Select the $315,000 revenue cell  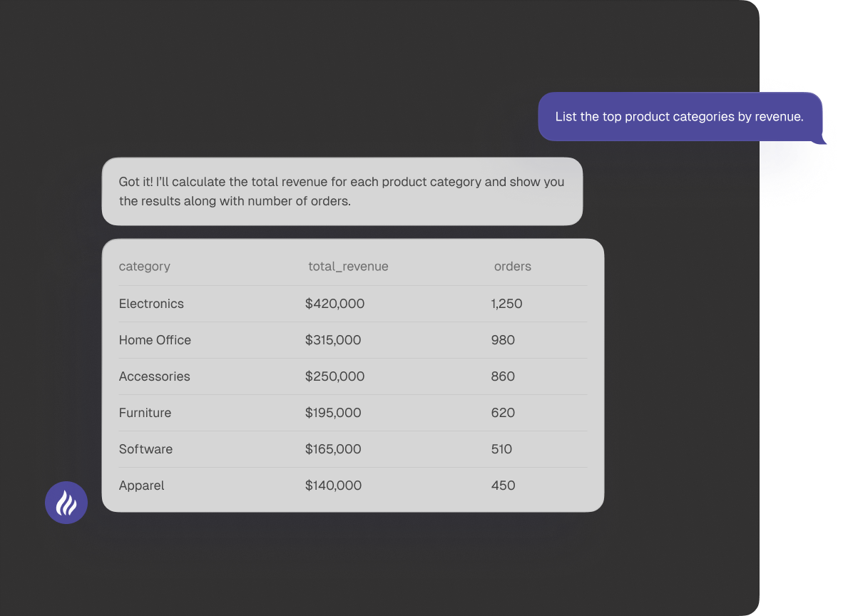(x=333, y=340)
